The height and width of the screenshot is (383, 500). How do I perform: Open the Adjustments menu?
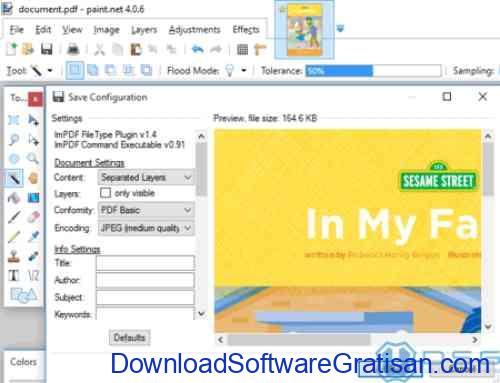pos(194,30)
